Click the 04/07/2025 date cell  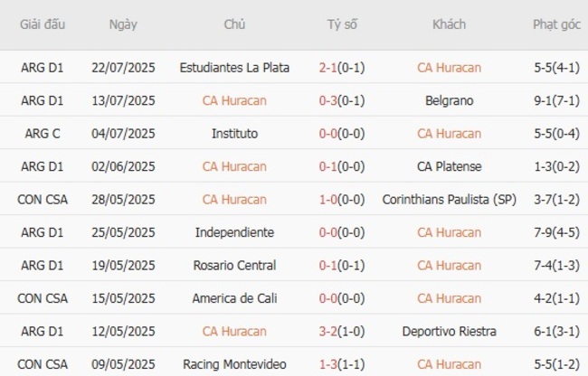pyautogui.click(x=123, y=134)
